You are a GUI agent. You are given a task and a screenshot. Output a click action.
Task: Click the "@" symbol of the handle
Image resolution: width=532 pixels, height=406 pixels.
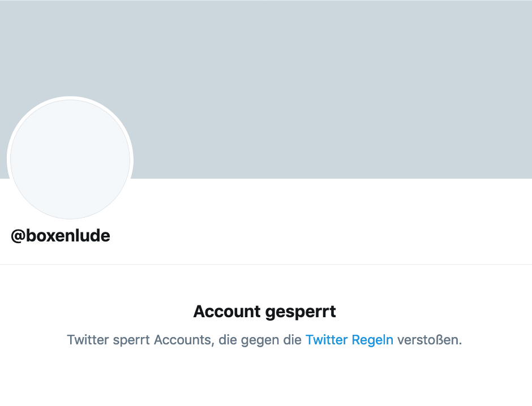point(17,236)
